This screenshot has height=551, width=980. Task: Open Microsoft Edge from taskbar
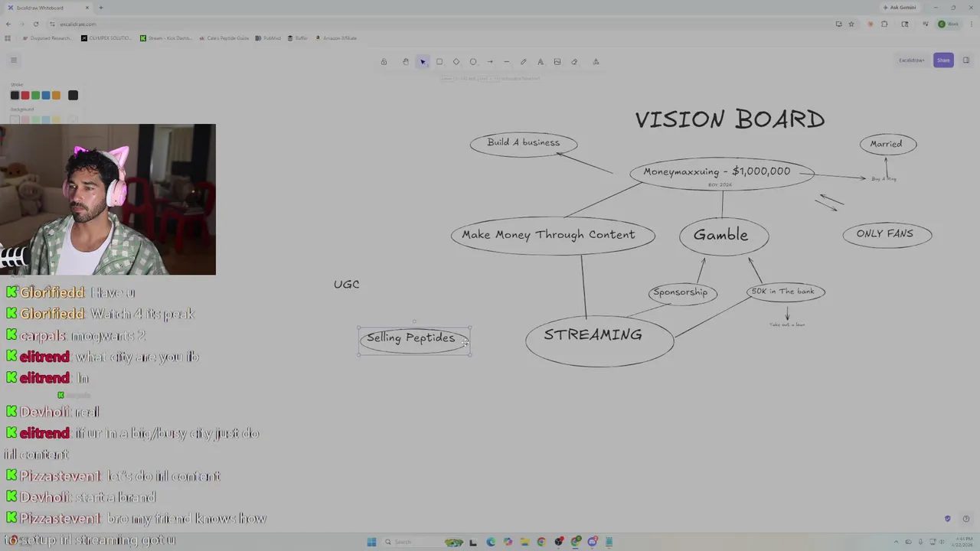click(491, 542)
